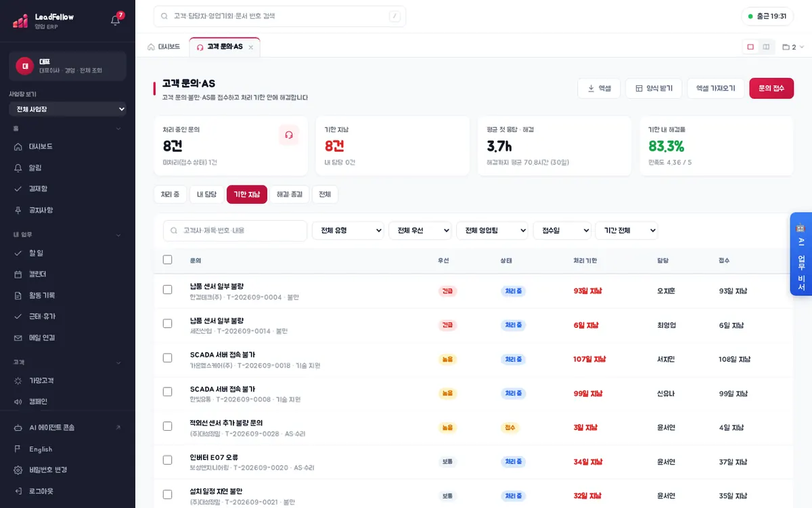Screen dimensions: 812x508
Task: Click the 메일 연결 envelope icon
Action: [18, 337]
